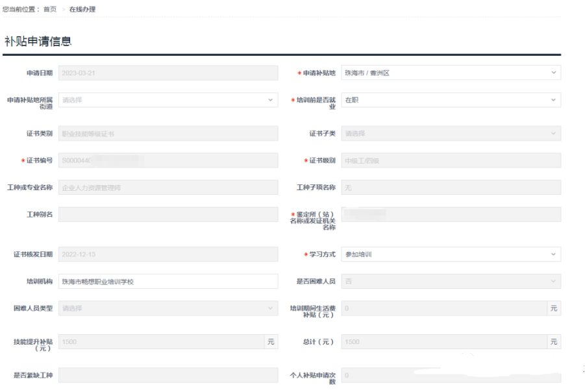The width and height of the screenshot is (585, 392).
Task: Click the 困难人员类型 dropdown chevron
Action: 269,308
